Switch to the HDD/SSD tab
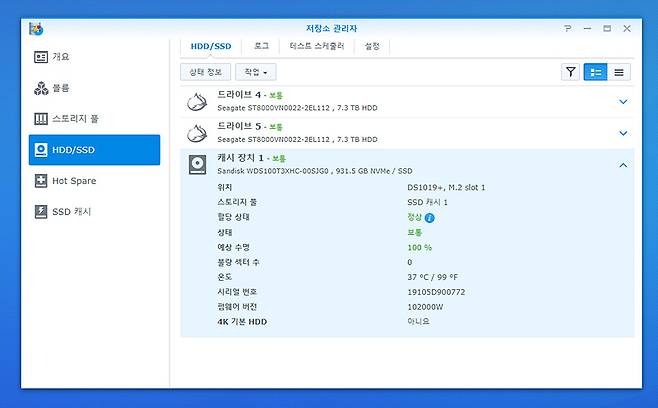This screenshot has height=408, width=658. coord(211,46)
